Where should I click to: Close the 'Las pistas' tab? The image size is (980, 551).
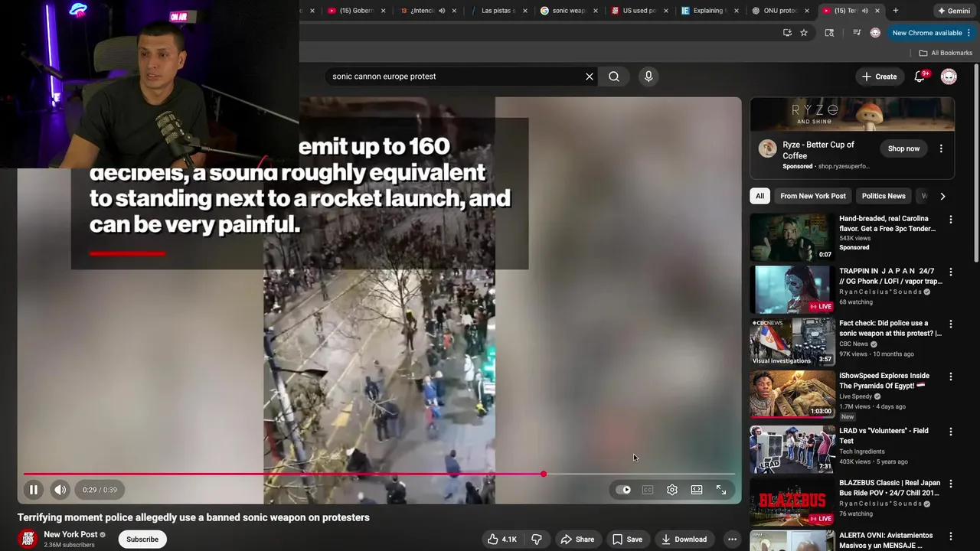click(x=524, y=11)
